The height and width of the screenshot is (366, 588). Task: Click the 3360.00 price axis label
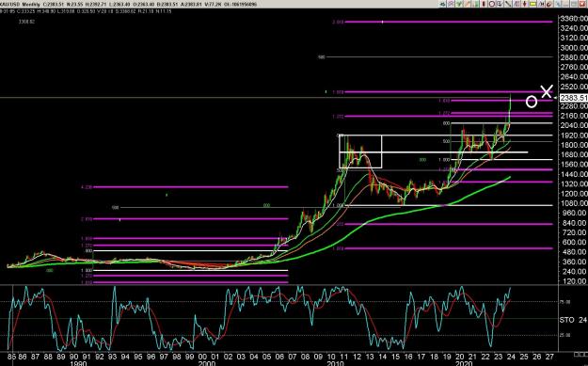tap(573, 19)
